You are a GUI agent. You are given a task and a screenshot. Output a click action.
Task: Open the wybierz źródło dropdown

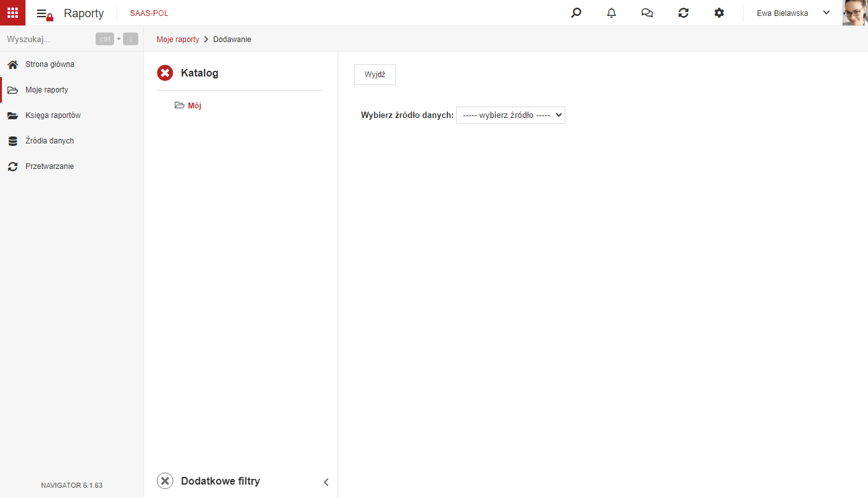click(x=510, y=115)
